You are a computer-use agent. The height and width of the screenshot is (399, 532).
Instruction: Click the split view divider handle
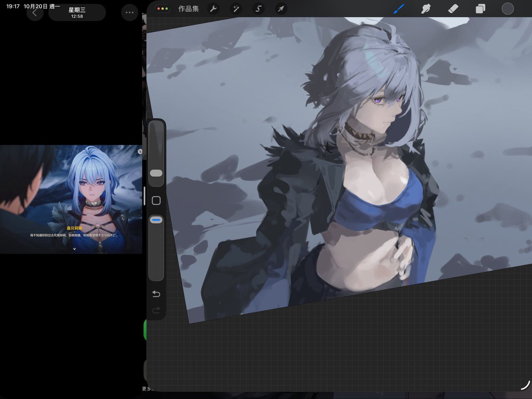click(144, 196)
